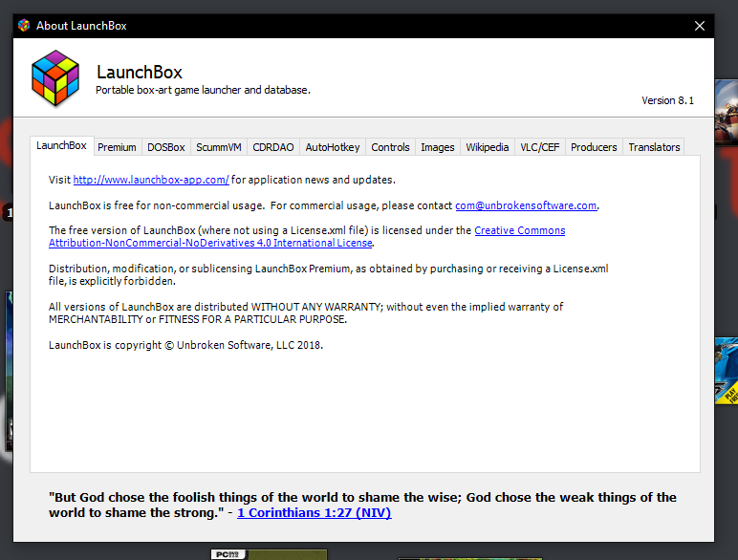The image size is (738, 560).
Task: Click the 'Portable box-art game launcher' subtitle
Action: click(x=203, y=90)
